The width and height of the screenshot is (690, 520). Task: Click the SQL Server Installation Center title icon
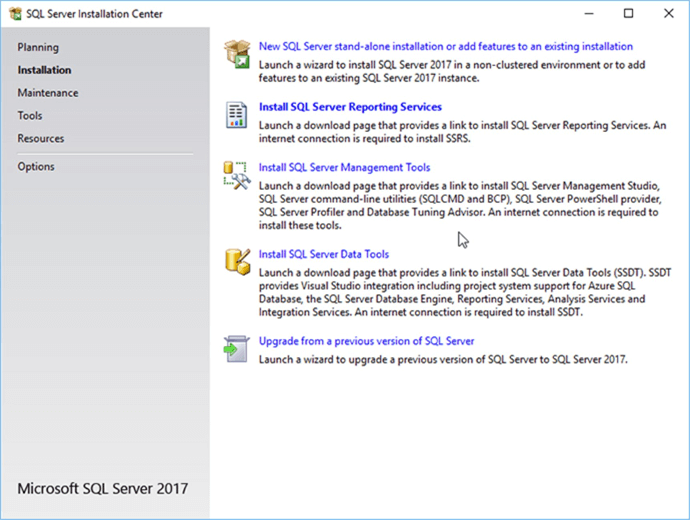point(15,14)
